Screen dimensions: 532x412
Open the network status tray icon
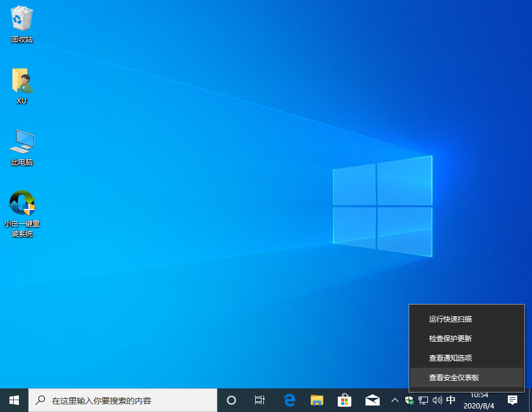point(423,400)
